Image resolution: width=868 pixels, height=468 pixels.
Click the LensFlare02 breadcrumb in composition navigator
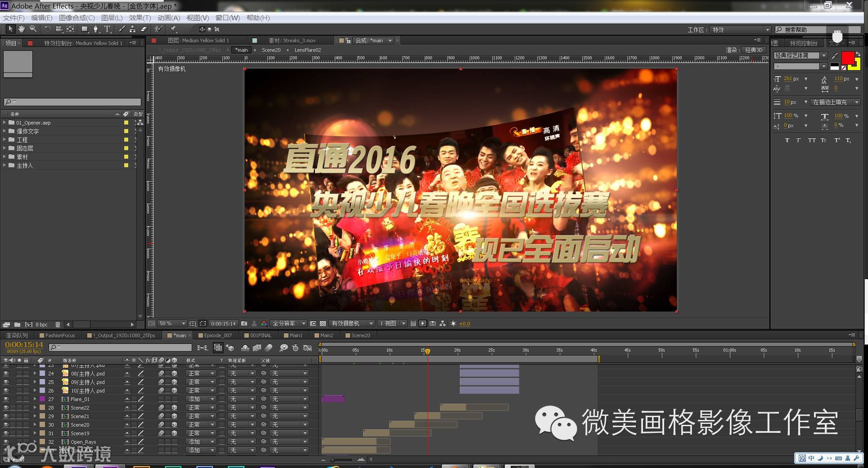308,50
